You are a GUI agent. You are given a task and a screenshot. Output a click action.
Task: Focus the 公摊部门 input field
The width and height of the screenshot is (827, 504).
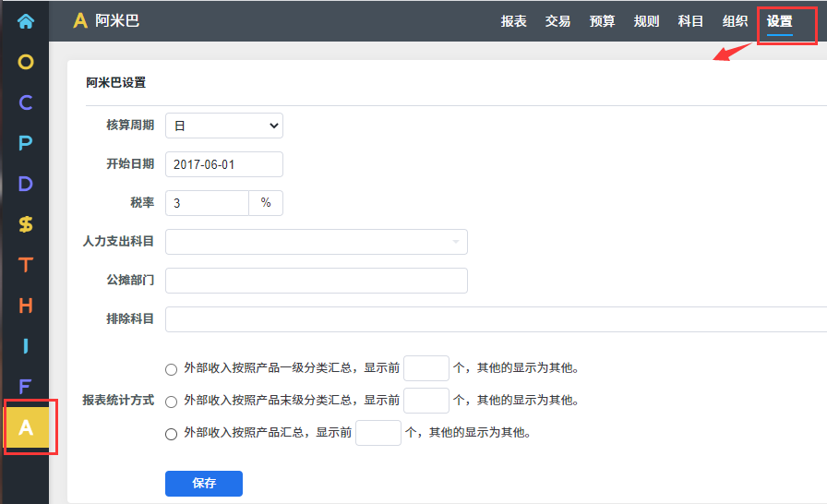(x=316, y=281)
